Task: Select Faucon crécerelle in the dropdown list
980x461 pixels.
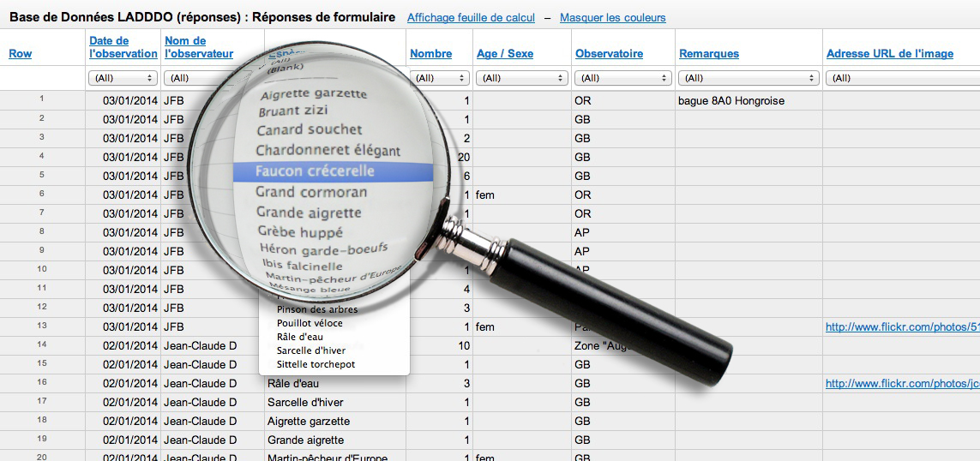Action: (x=315, y=171)
